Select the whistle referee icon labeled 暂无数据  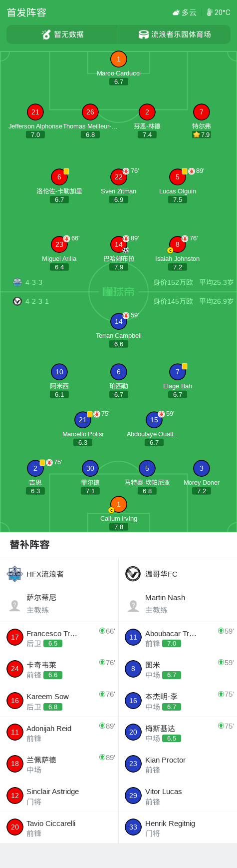click(46, 34)
